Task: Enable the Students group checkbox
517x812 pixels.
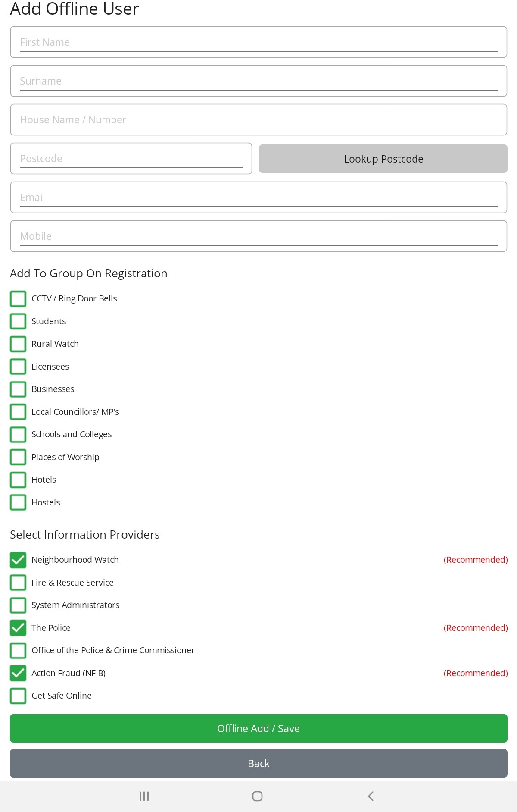Action: tap(18, 321)
